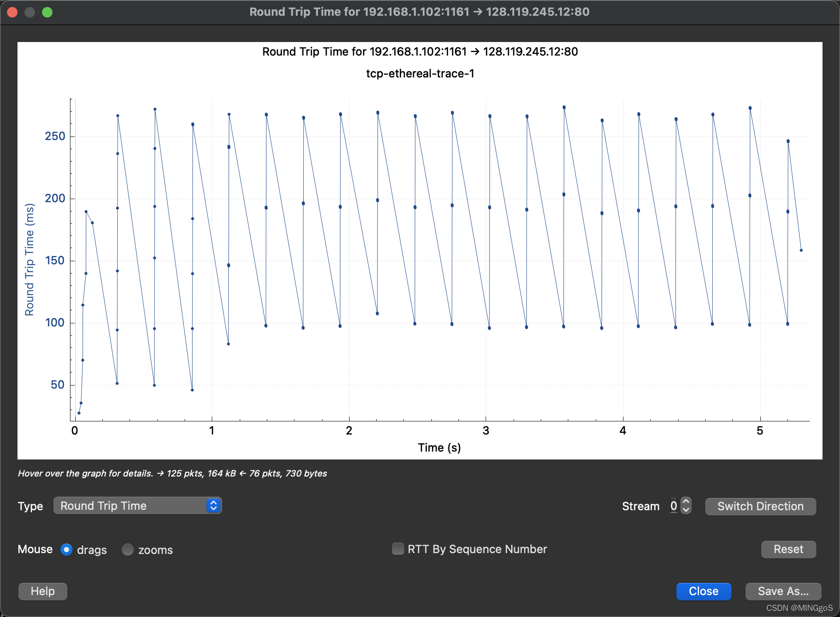Click the blue Close button
The width and height of the screenshot is (840, 617).
click(x=703, y=592)
